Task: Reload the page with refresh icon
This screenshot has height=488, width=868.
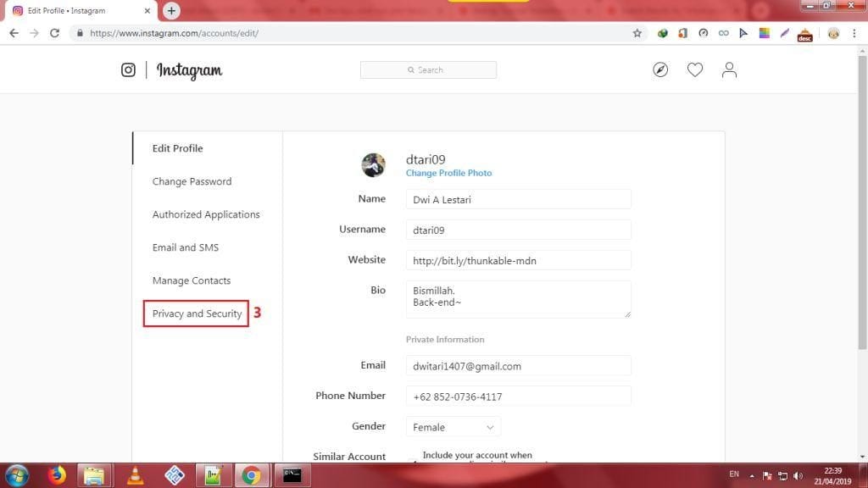Action: [x=54, y=33]
